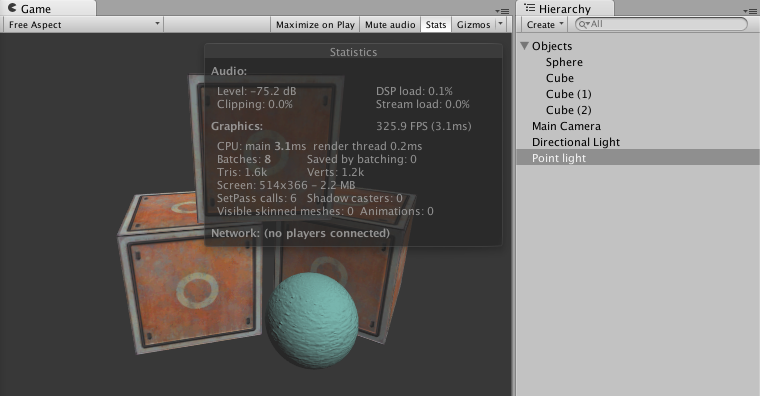Switch to the Game tab
The image size is (760, 396).
[48, 8]
